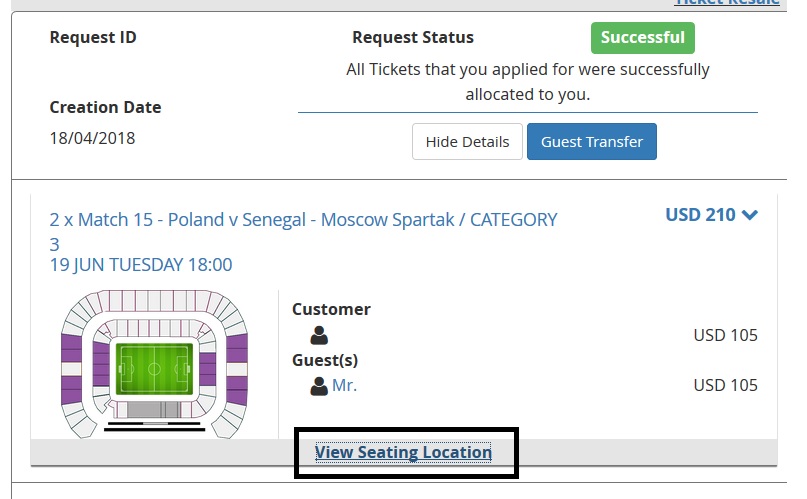Screen dimensions: 807x499
Task: Open the View Seating Location link
Action: 404,452
